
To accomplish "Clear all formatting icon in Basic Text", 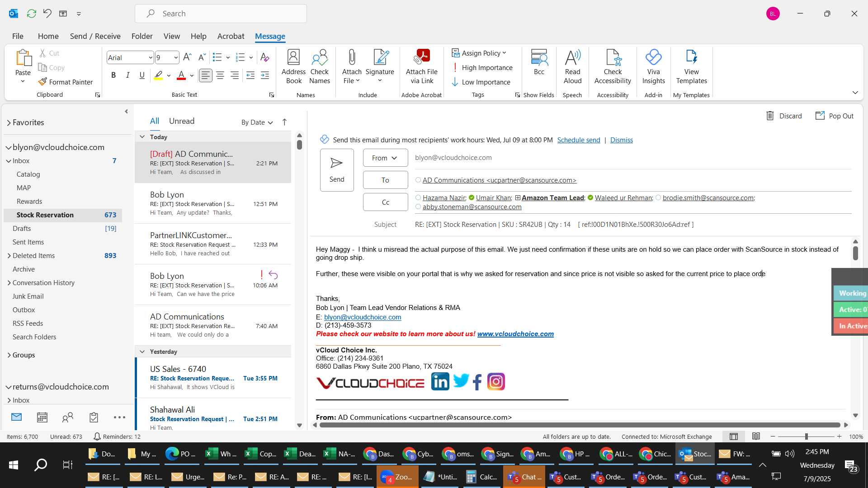I will [x=265, y=57].
